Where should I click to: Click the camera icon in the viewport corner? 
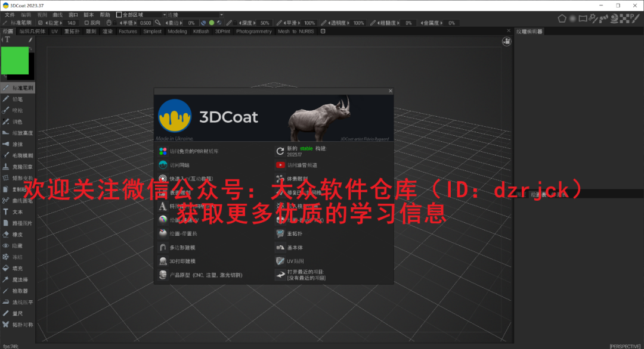point(507,42)
